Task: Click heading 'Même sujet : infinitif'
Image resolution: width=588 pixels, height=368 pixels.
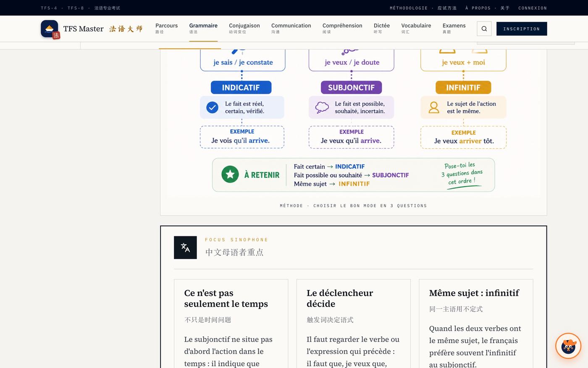Action: (474, 293)
